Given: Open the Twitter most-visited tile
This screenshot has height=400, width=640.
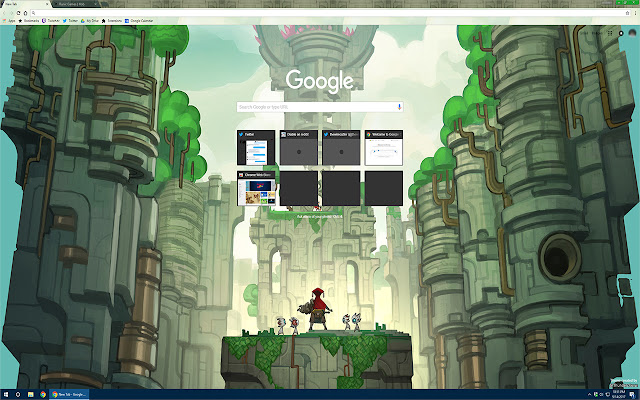Looking at the screenshot, I should (256, 148).
